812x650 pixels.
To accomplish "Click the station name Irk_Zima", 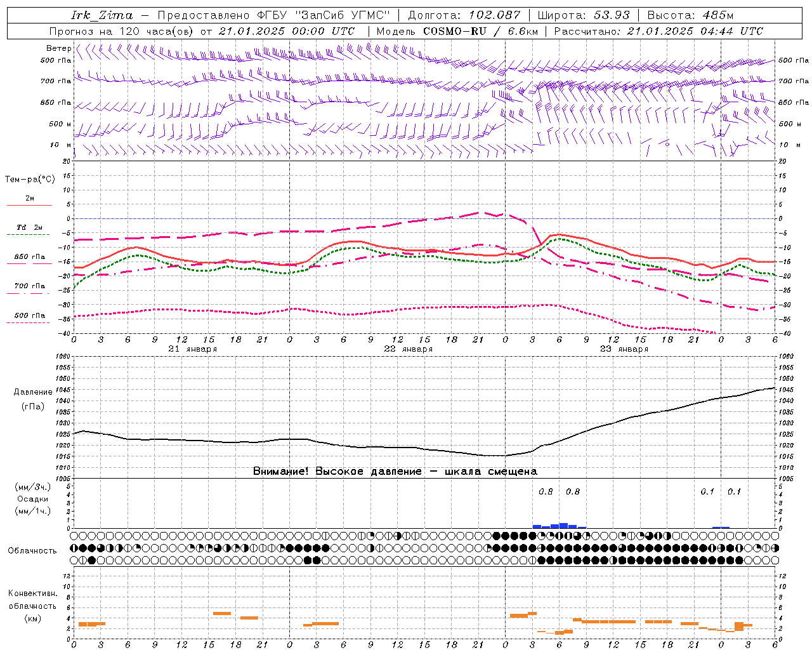I will click(x=102, y=15).
